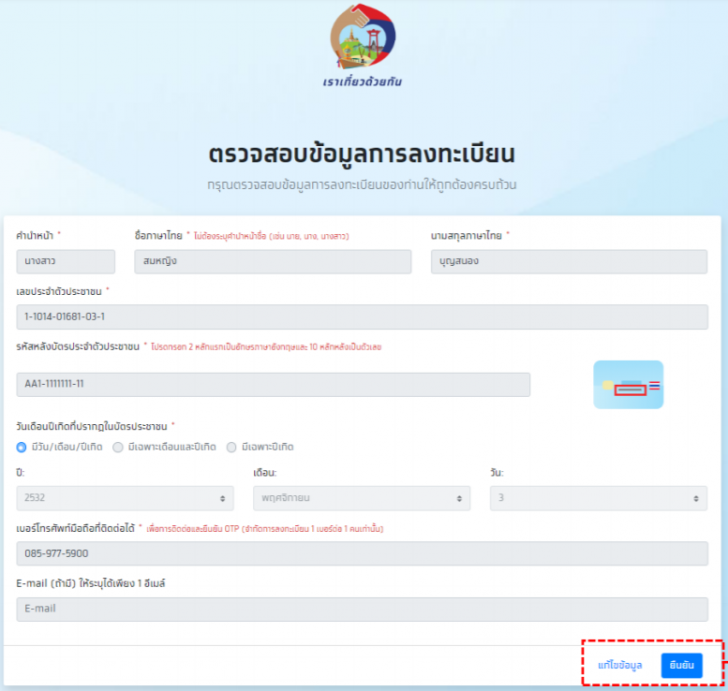Click the label เบอร์โทรศัพท์มือถือที่ติดต่อได้

(75, 528)
